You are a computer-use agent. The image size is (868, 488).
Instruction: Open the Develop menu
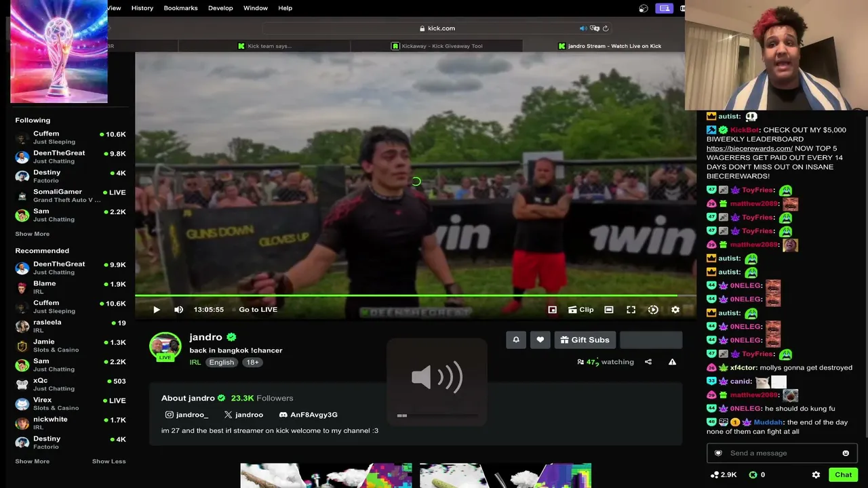[220, 8]
